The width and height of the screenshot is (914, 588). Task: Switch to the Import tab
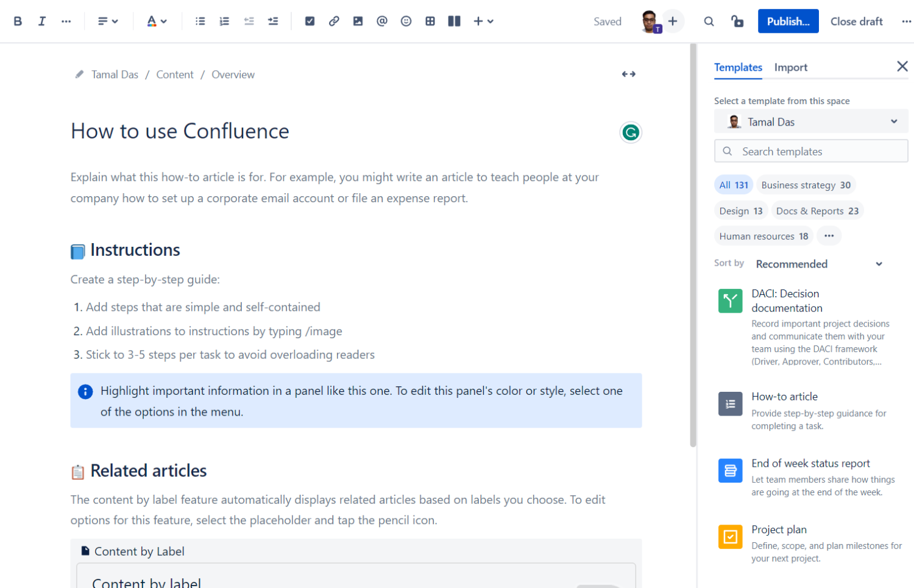click(x=791, y=68)
